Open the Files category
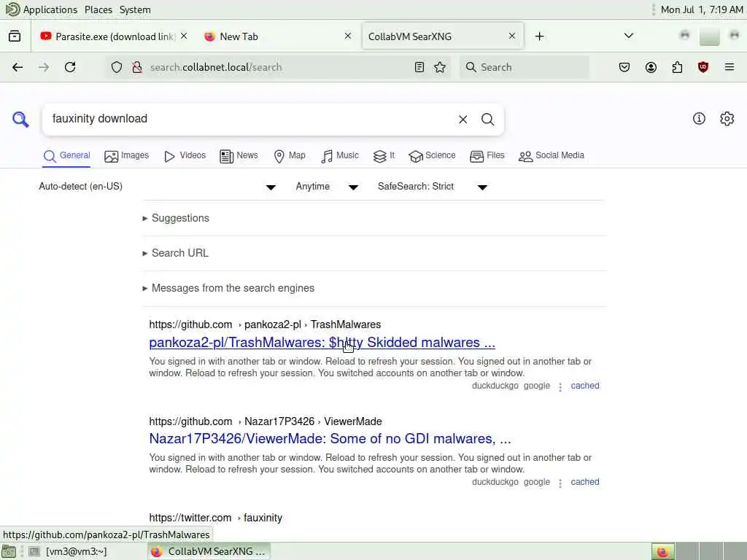 coord(487,156)
